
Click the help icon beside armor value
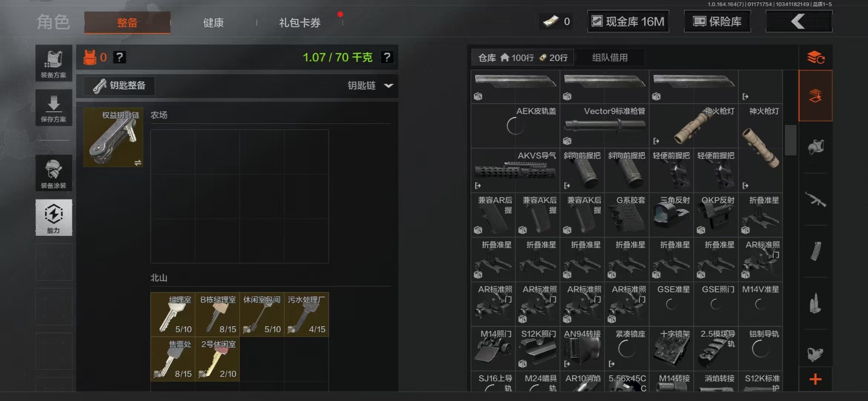click(119, 57)
